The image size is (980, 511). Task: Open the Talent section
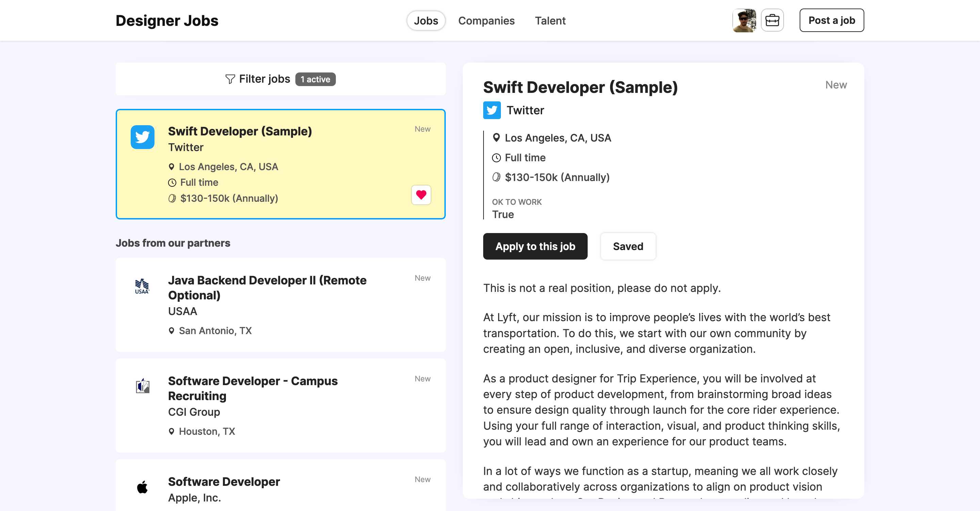550,20
